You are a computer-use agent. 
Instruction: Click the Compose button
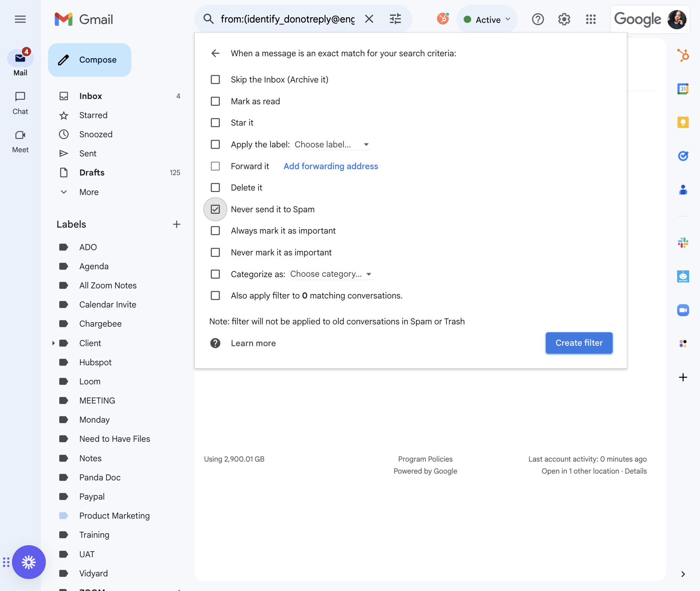90,60
